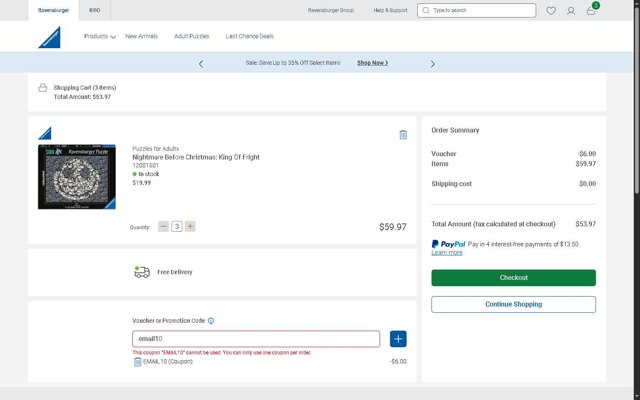Screen dimensions: 640x400
Task: Show previous promotion banner
Action: click(x=201, y=64)
